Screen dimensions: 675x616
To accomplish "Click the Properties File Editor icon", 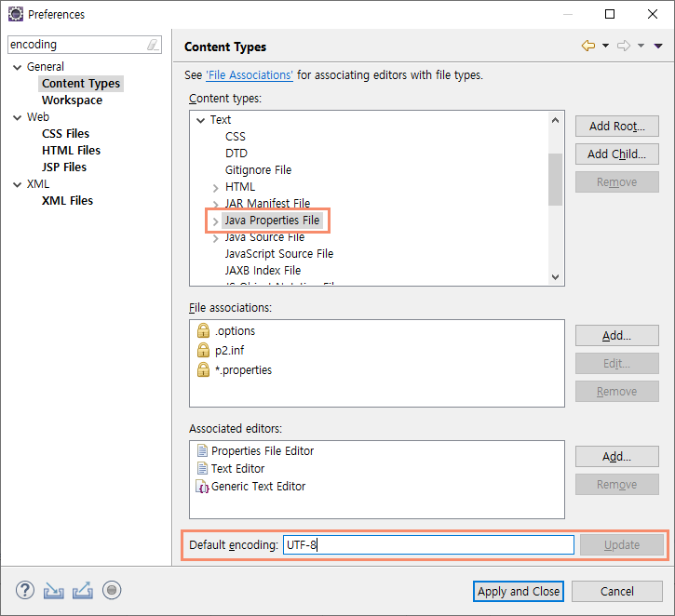I will (x=202, y=450).
